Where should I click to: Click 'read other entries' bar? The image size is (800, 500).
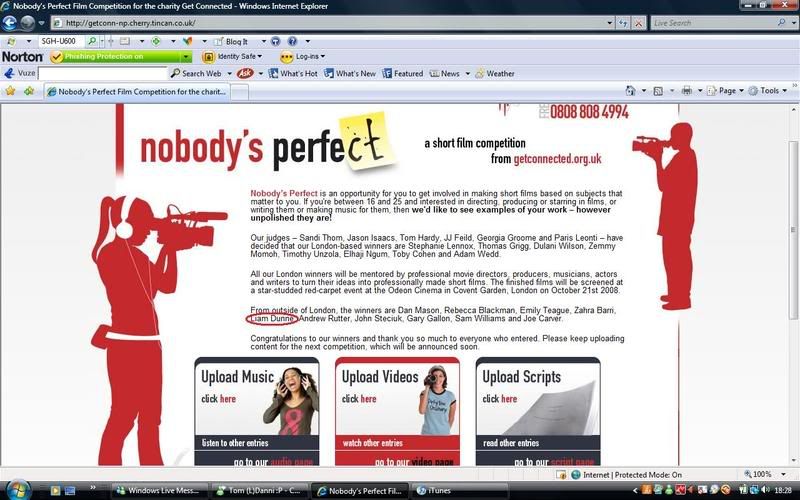(x=538, y=443)
